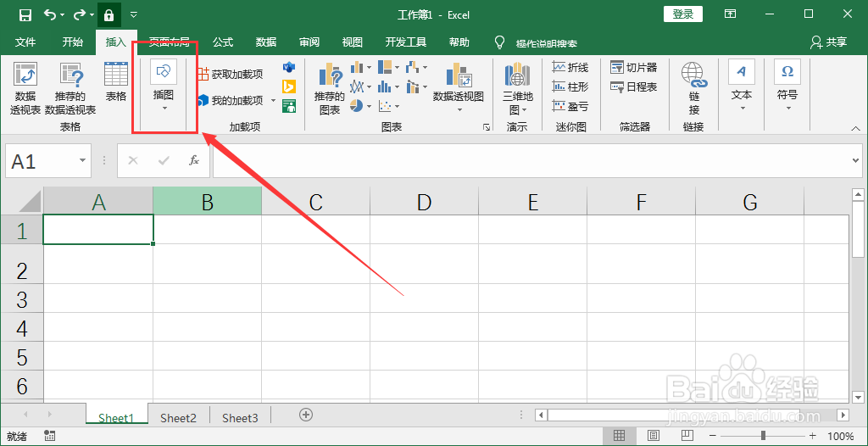Click the PivotChart (数据透视图) icon
This screenshot has height=446, width=868.
click(x=459, y=75)
